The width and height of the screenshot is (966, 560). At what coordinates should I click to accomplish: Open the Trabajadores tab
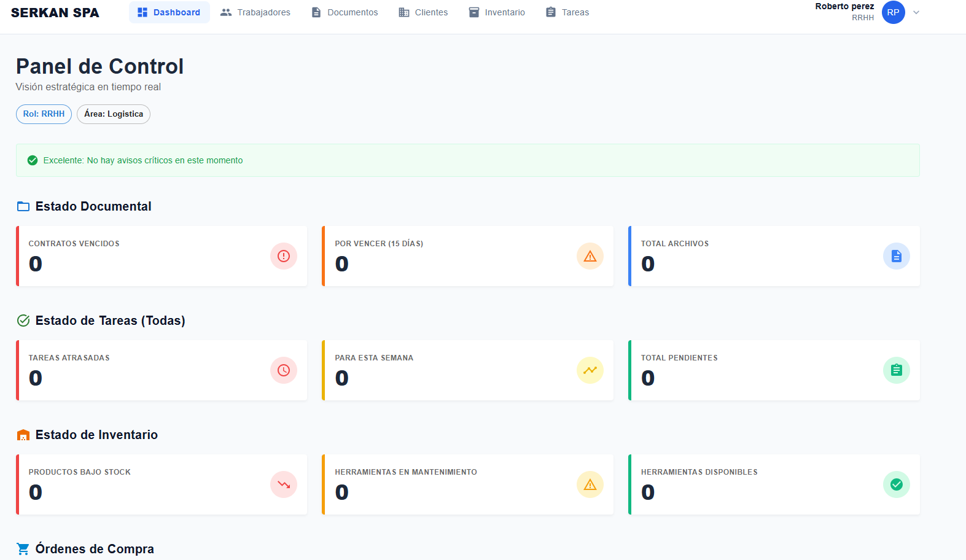pyautogui.click(x=255, y=12)
